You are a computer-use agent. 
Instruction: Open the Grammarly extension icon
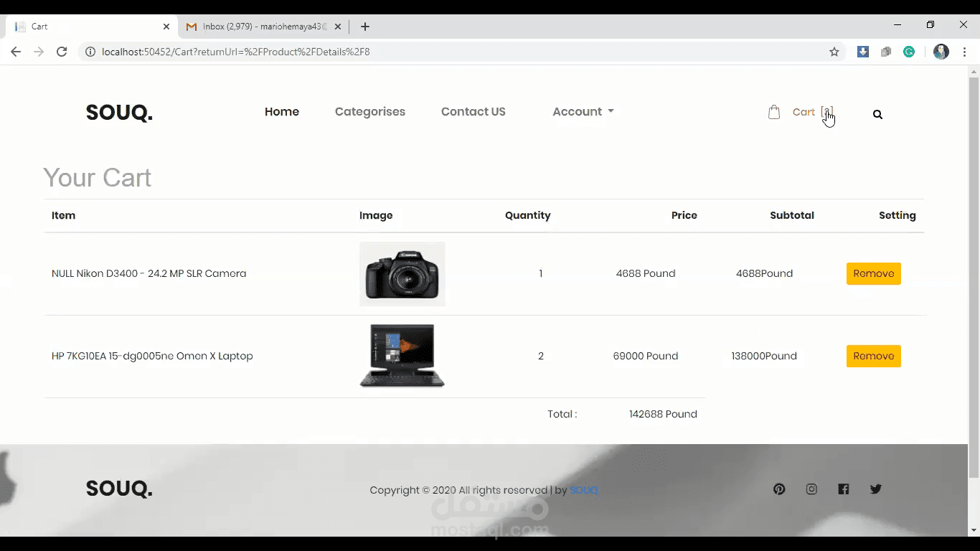click(909, 52)
